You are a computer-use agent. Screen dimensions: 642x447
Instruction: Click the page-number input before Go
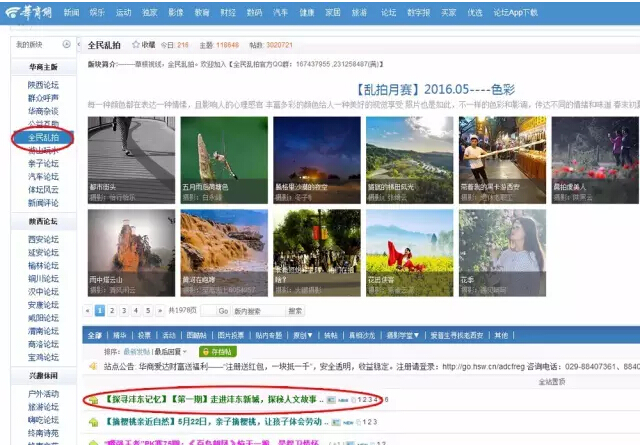(x=208, y=311)
